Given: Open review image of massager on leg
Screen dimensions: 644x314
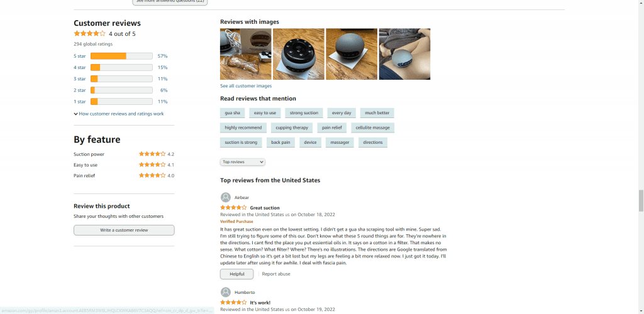Looking at the screenshot, I should pos(404,54).
